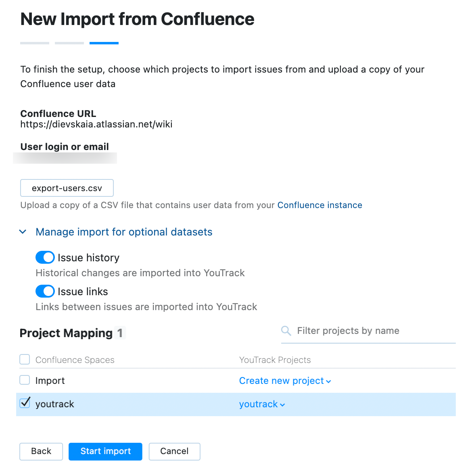Open the Create new project dropdown
The image size is (476, 471).
(x=281, y=381)
